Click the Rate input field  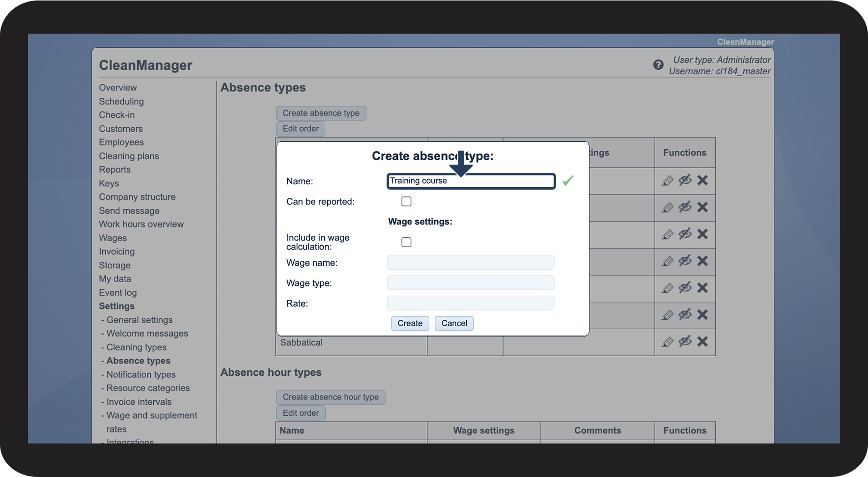(x=470, y=304)
